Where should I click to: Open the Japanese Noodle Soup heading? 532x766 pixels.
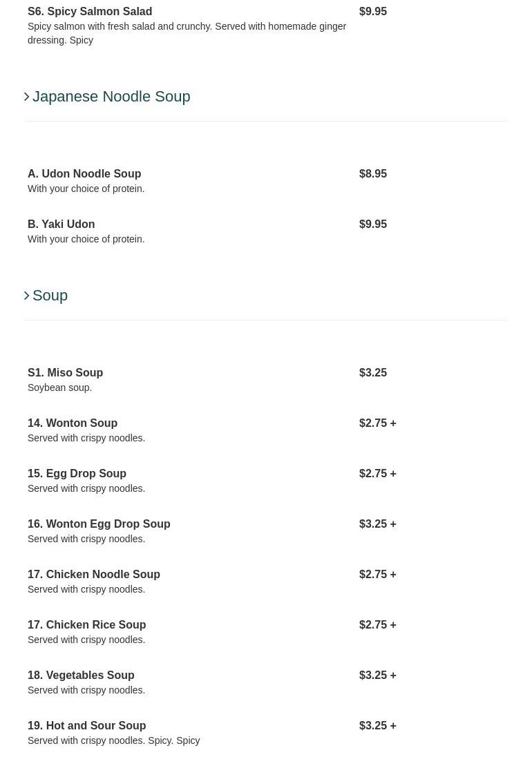pos(111,97)
